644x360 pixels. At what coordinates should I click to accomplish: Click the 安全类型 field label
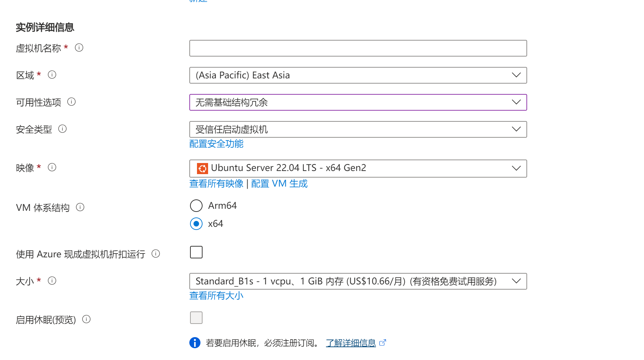[34, 129]
